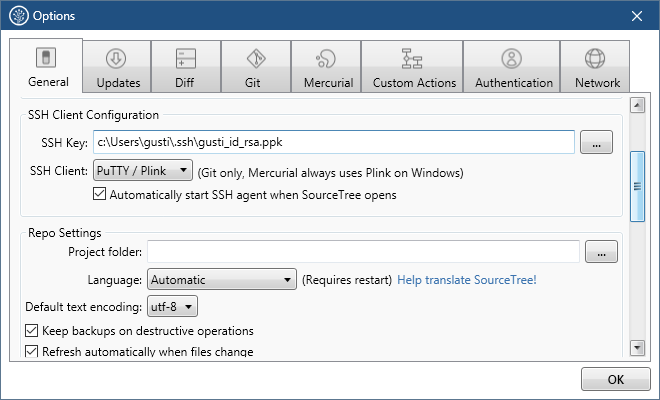The height and width of the screenshot is (400, 660).
Task: Open the Network globe icon
Action: (596, 58)
